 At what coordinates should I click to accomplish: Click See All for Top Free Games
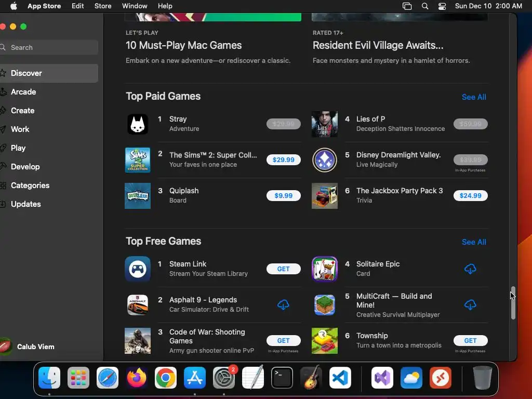(x=474, y=242)
